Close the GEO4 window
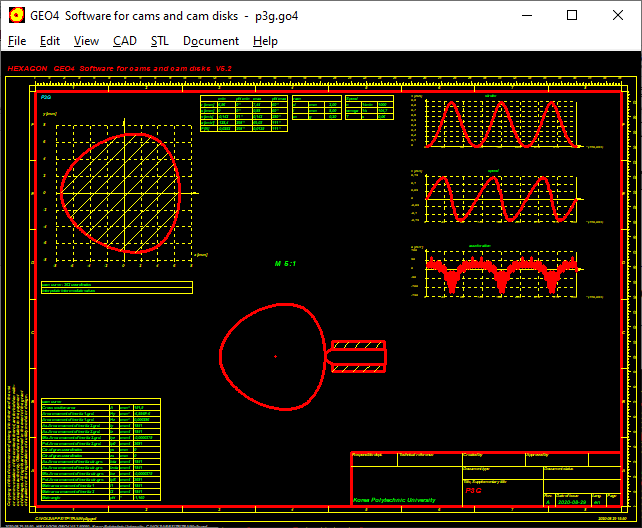Screen dimensions: 642x528 [618, 15]
